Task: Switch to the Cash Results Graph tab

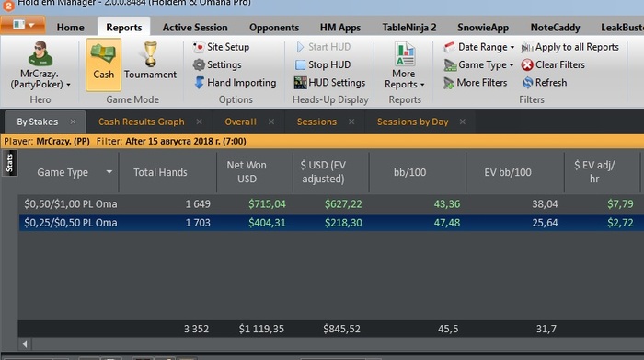Action: (x=142, y=122)
